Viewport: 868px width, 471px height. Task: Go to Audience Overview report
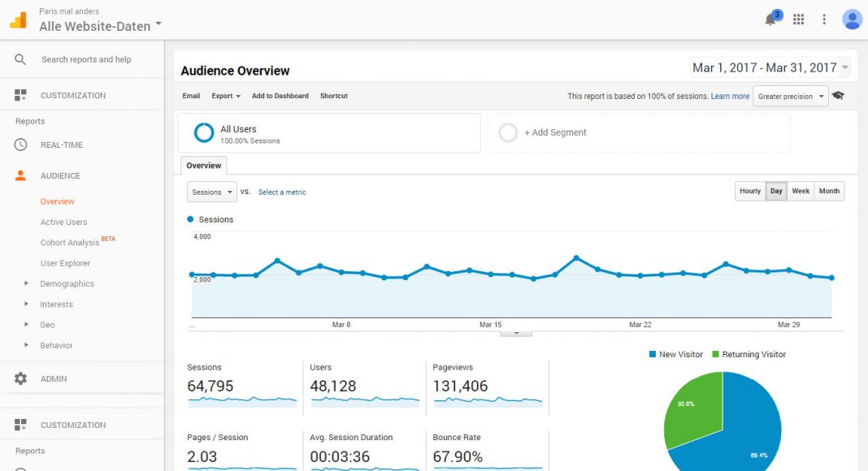click(x=57, y=201)
